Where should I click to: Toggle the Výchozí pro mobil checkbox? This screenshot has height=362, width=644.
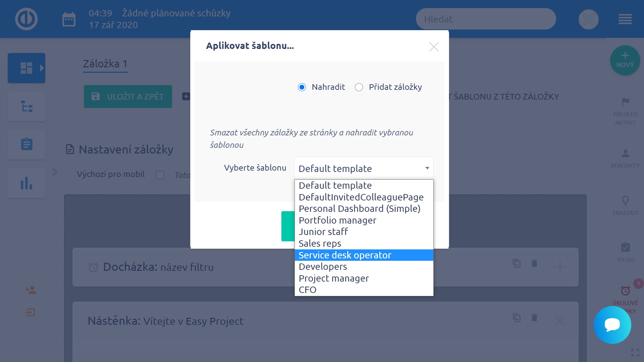coord(160,175)
